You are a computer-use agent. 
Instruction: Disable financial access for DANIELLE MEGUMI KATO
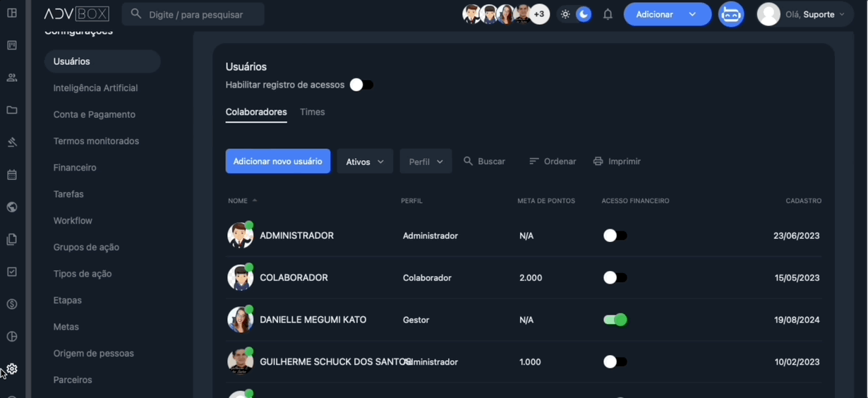tap(615, 320)
